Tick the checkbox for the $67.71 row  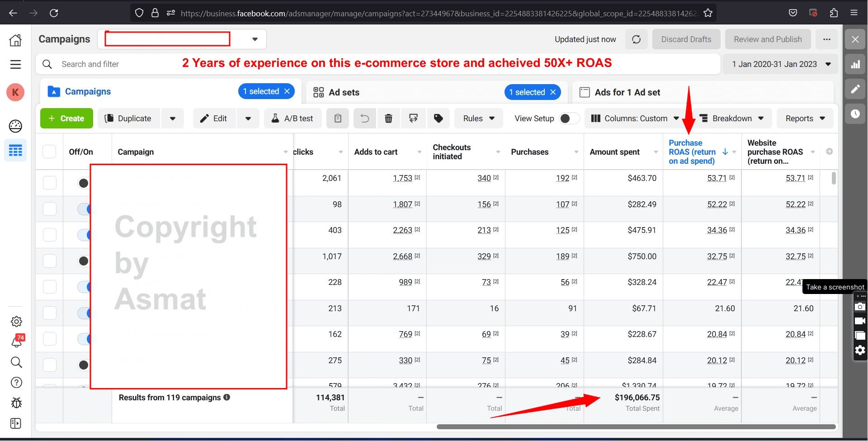tap(49, 313)
